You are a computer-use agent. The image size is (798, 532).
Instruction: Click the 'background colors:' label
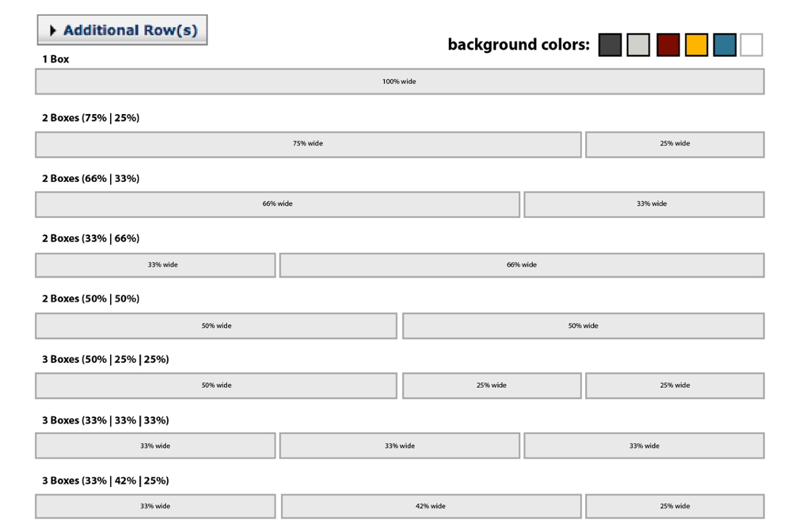coord(519,45)
